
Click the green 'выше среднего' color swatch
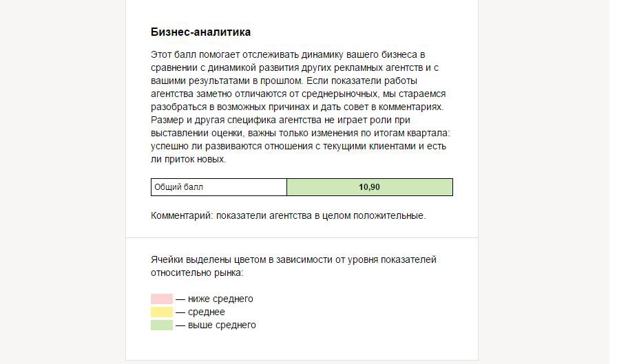[x=162, y=325]
